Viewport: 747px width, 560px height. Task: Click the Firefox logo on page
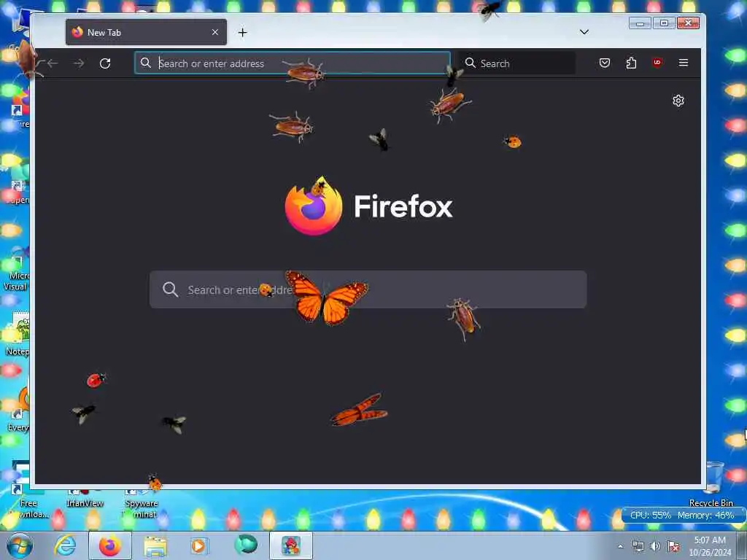tap(314, 206)
